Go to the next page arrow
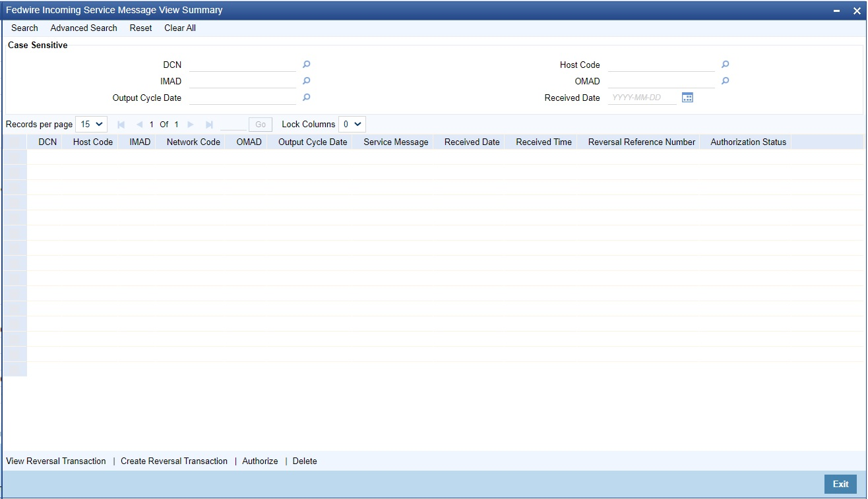 pos(191,125)
